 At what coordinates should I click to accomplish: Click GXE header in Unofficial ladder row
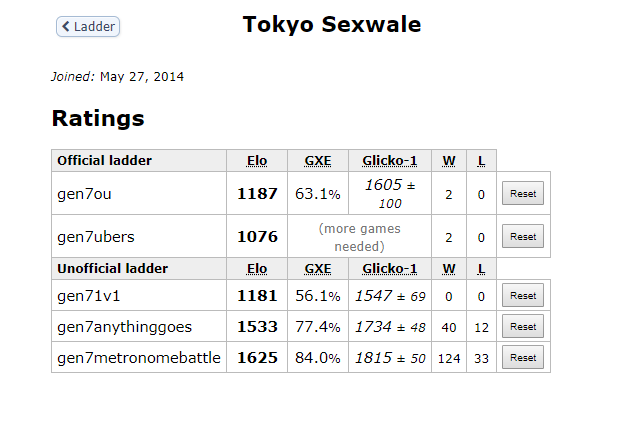317,269
